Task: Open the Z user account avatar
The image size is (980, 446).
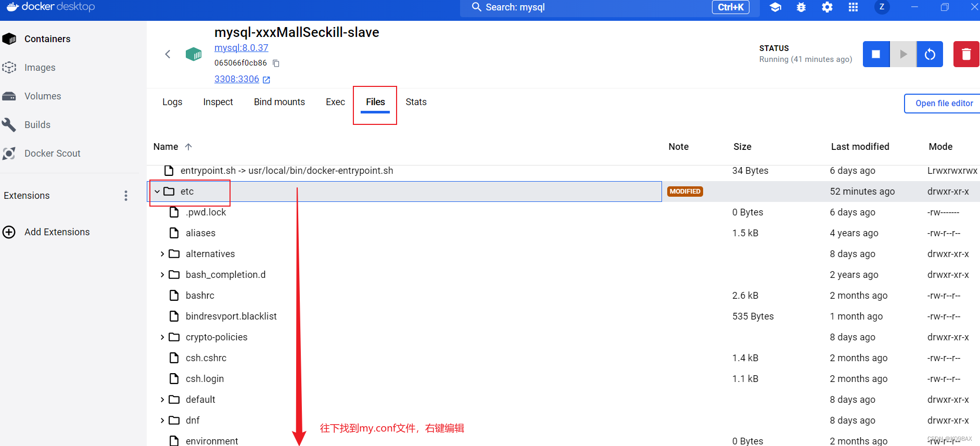Action: click(x=882, y=7)
